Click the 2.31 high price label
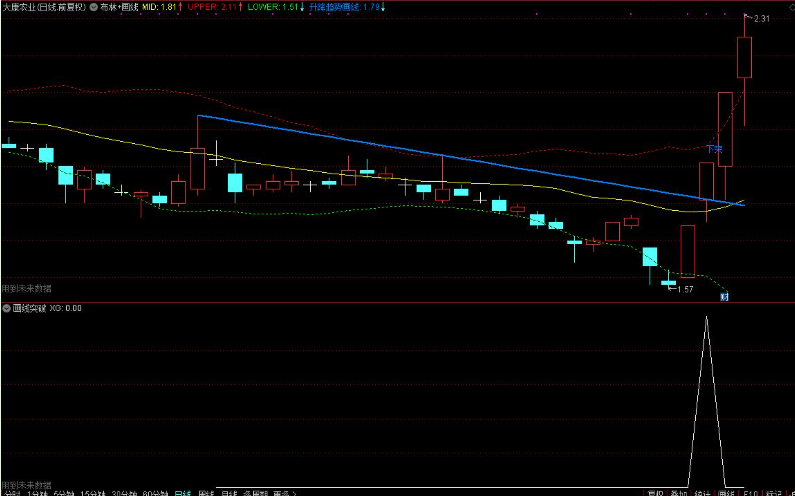The width and height of the screenshot is (795, 496). (762, 19)
